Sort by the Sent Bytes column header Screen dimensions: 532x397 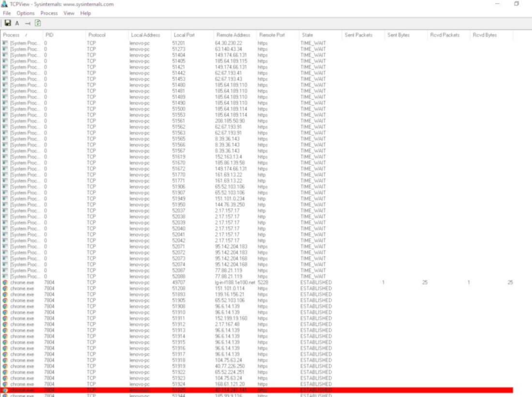(406, 35)
